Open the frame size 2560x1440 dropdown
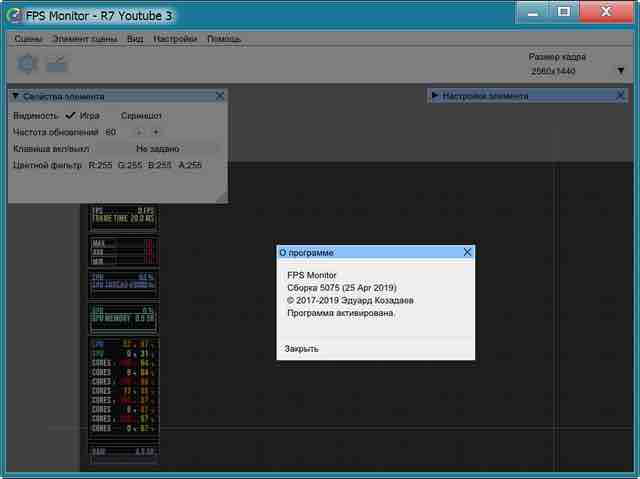The height and width of the screenshot is (479, 640). click(577, 71)
